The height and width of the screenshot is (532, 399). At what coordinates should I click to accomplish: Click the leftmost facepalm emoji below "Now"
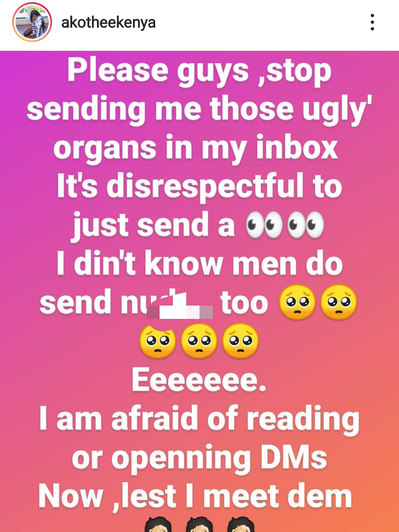tap(158, 524)
